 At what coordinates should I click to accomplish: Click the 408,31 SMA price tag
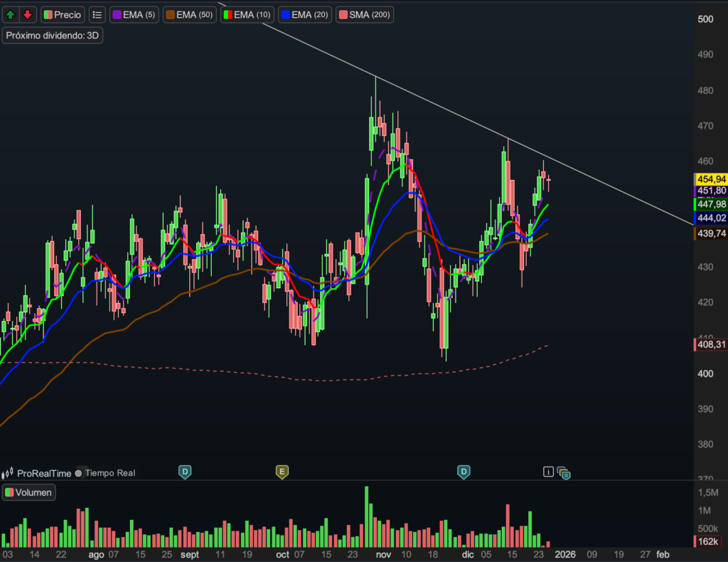(x=710, y=345)
